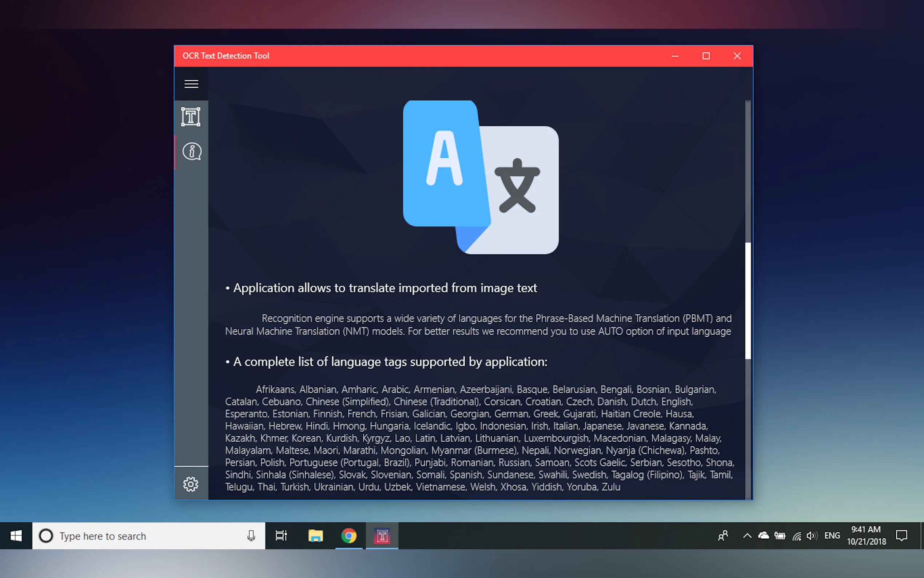The image size is (924, 578).
Task: Open the Windows Start menu
Action: (x=16, y=536)
